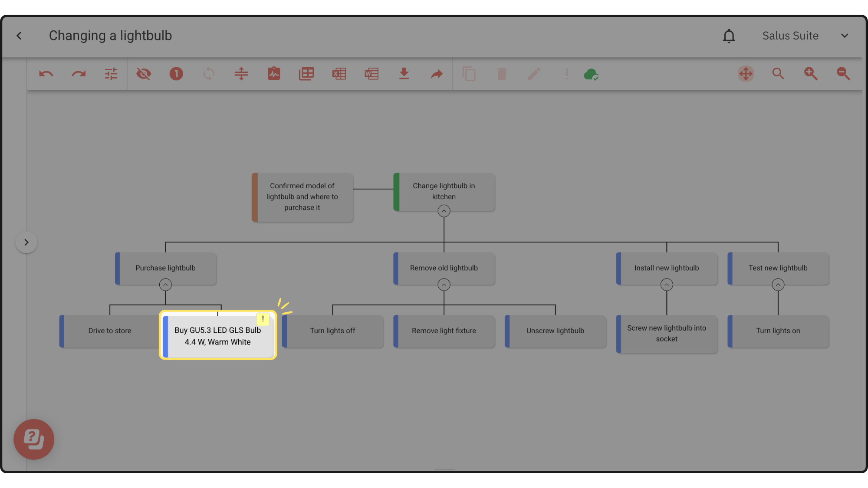Toggle the crossed-out eye visibility icon

[144, 74]
